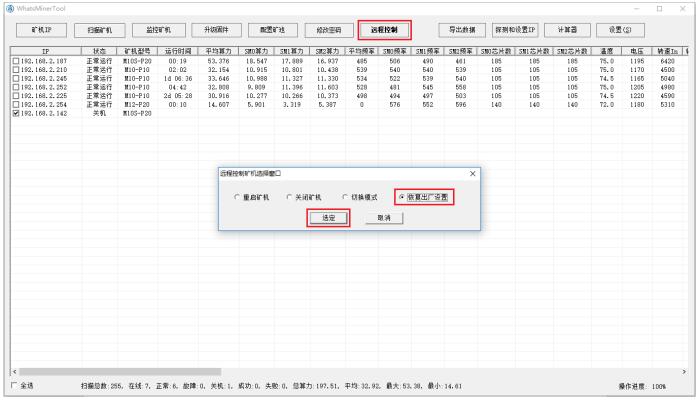Sort by the 平均算力 column header
Image resolution: width=699 pixels, height=400 pixels.
tap(218, 51)
